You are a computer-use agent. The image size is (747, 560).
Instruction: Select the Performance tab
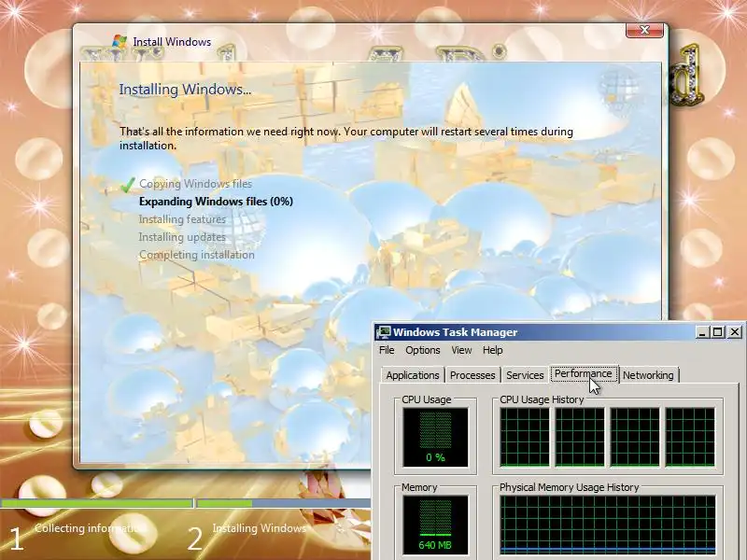(584, 374)
